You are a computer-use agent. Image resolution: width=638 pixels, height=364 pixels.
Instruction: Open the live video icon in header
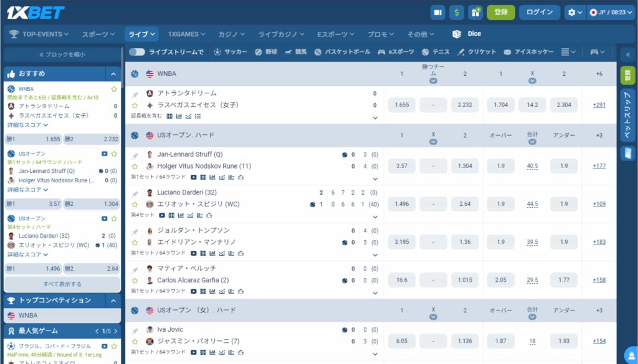pos(438,12)
